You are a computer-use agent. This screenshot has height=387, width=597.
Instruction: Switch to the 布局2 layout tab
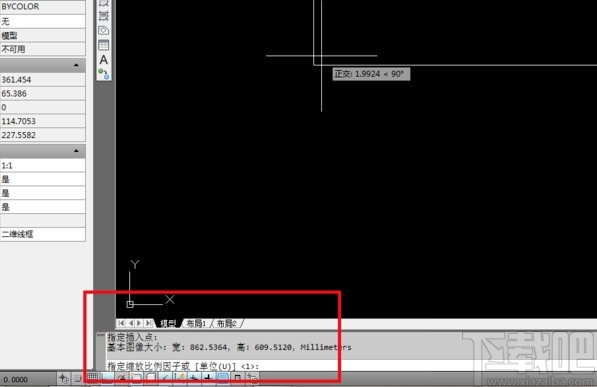(227, 323)
